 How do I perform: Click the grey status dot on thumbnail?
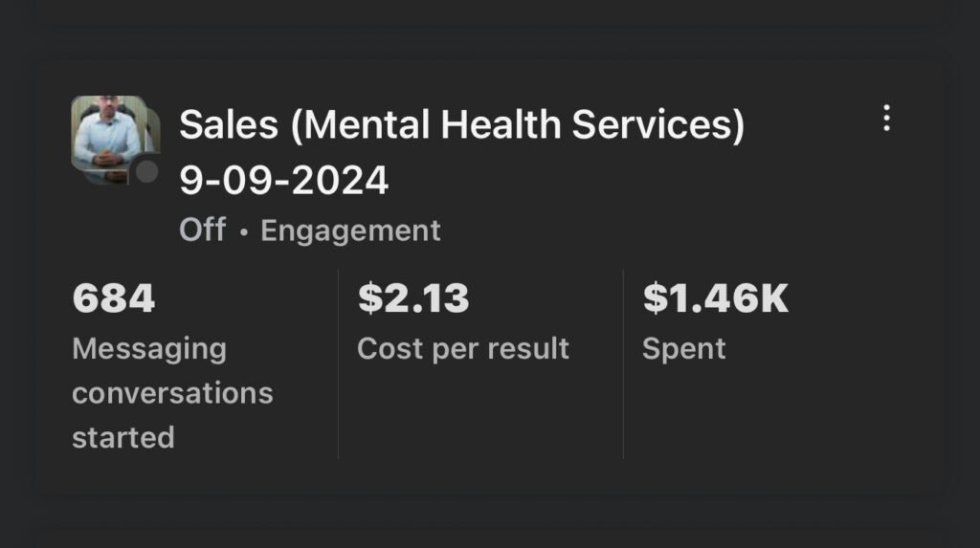tap(145, 172)
